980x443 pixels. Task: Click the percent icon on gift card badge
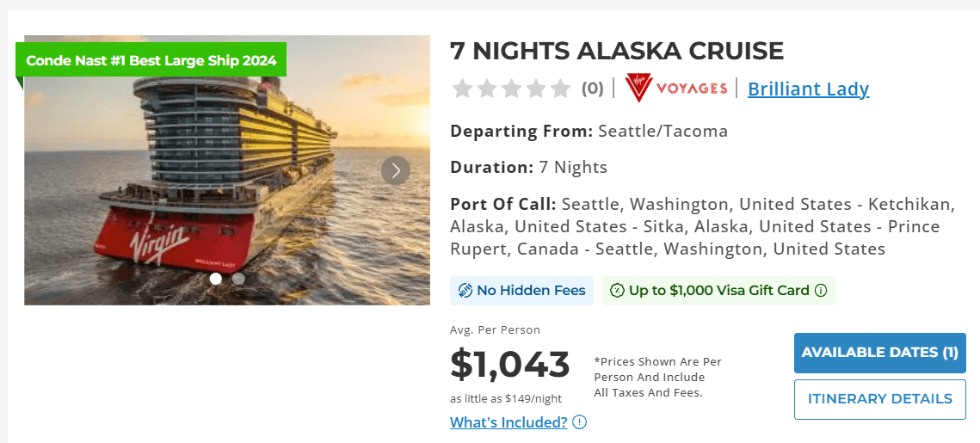[x=617, y=291]
